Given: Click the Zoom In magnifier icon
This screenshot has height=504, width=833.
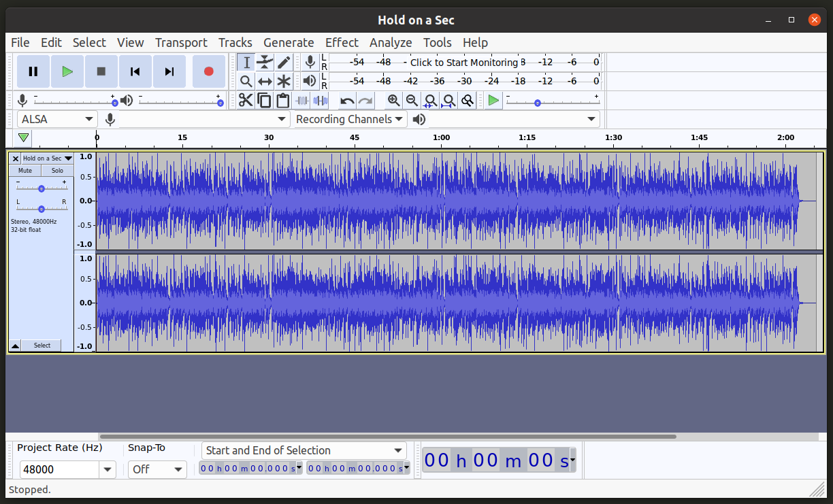Looking at the screenshot, I should pyautogui.click(x=393, y=100).
